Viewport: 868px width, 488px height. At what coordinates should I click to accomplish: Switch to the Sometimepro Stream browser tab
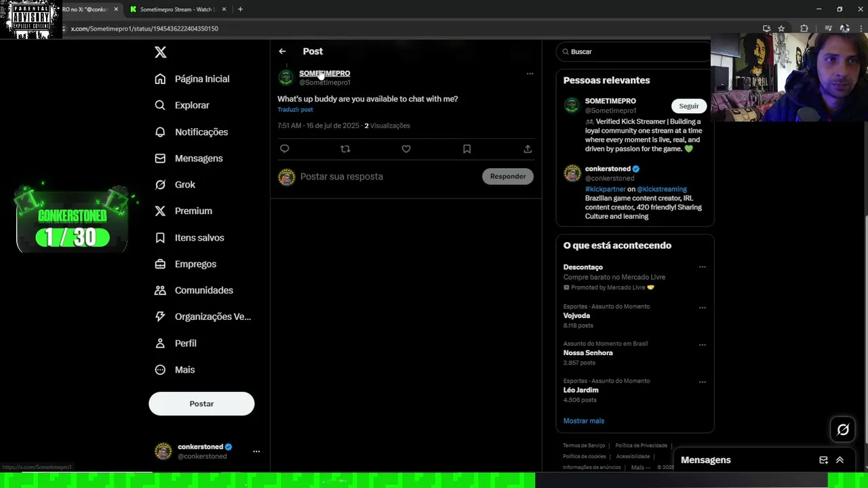click(178, 9)
